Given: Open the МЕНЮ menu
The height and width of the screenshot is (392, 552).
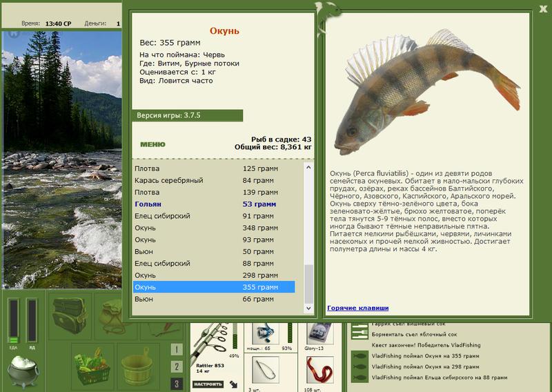Looking at the screenshot, I should point(152,144).
